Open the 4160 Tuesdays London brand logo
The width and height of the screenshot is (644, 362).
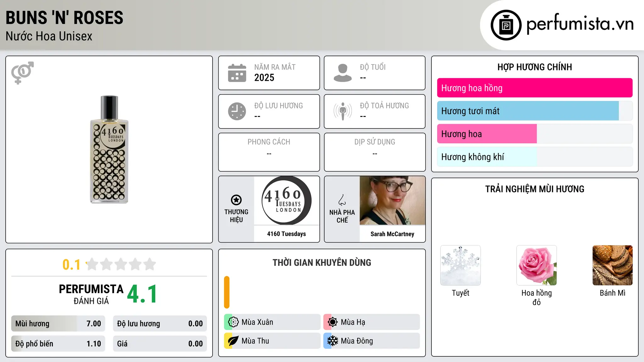click(286, 200)
